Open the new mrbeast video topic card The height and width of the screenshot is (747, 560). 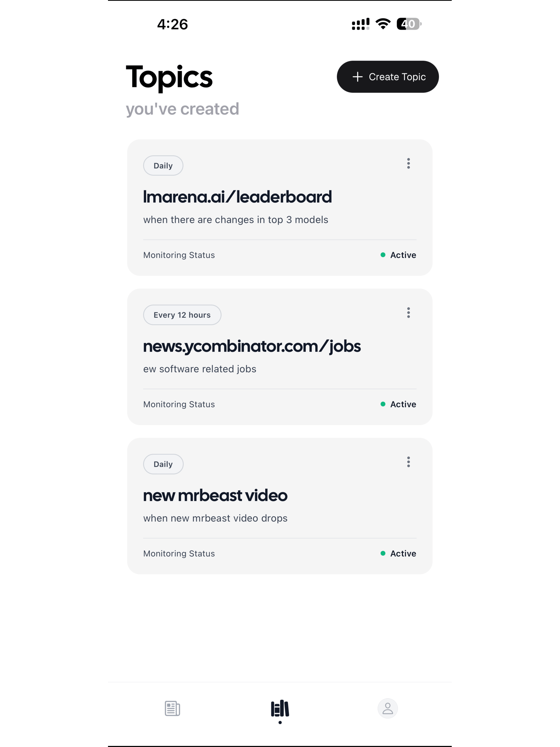215,495
